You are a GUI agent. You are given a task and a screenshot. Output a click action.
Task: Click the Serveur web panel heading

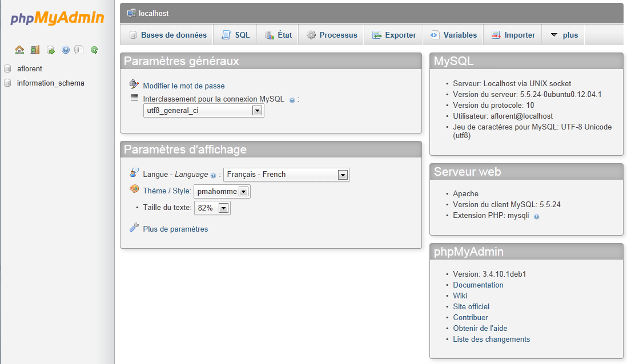tap(526, 172)
